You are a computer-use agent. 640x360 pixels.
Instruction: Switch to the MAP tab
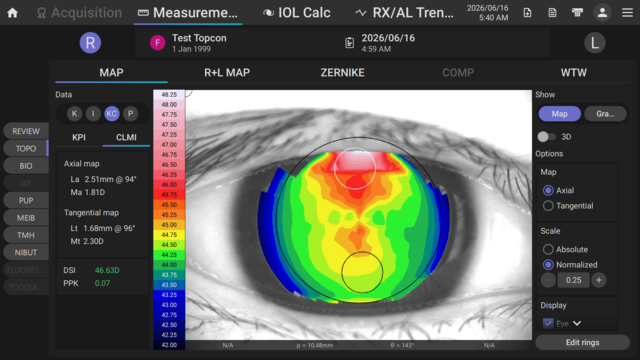click(111, 73)
